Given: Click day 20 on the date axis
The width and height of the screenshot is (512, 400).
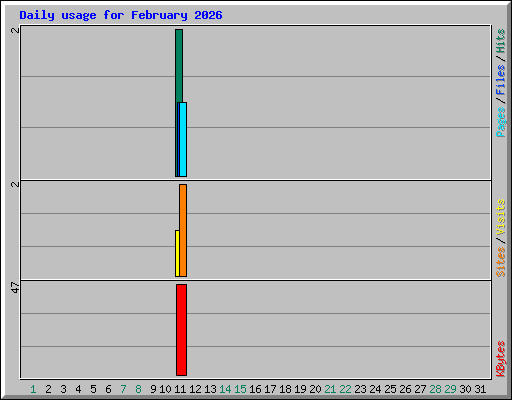Looking at the screenshot, I should click(315, 389).
